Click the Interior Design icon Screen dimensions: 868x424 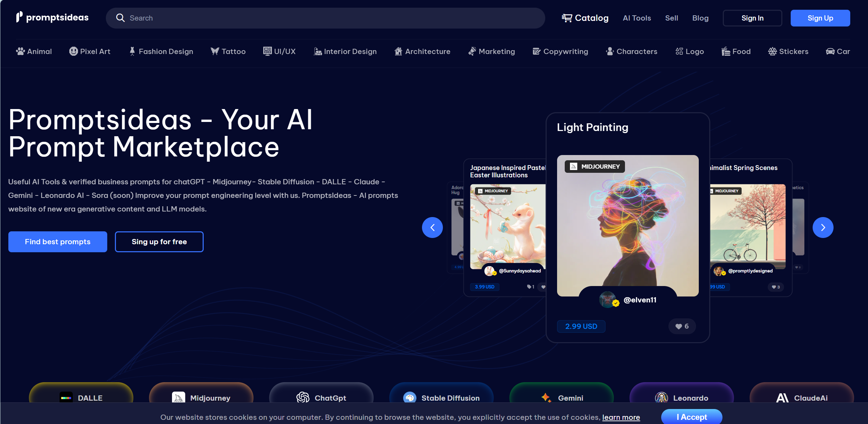(318, 52)
